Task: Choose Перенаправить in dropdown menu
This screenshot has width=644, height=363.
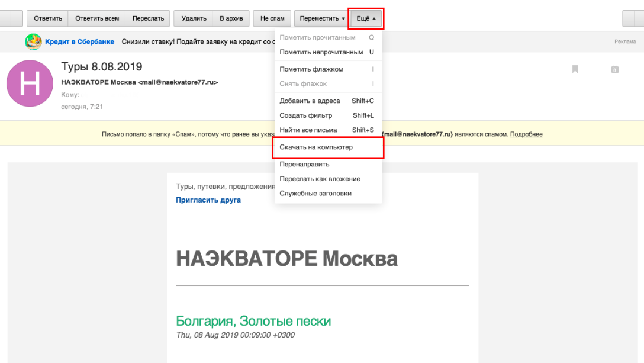Action: coord(327,164)
